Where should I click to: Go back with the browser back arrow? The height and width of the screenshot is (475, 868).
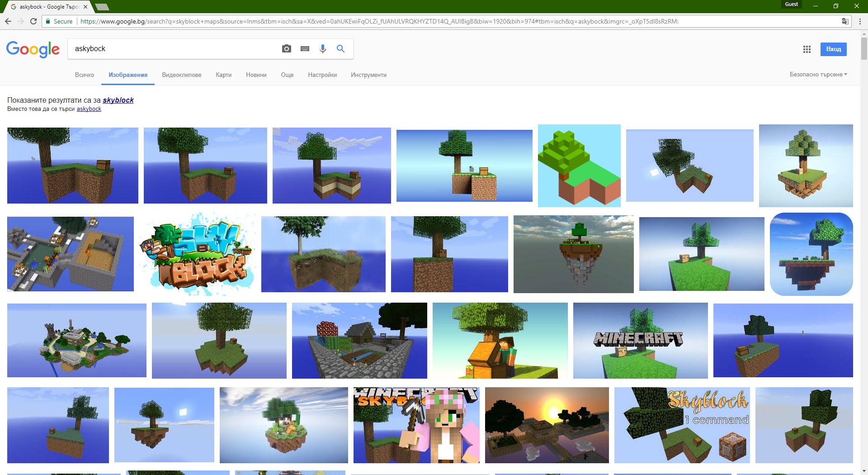pos(8,21)
